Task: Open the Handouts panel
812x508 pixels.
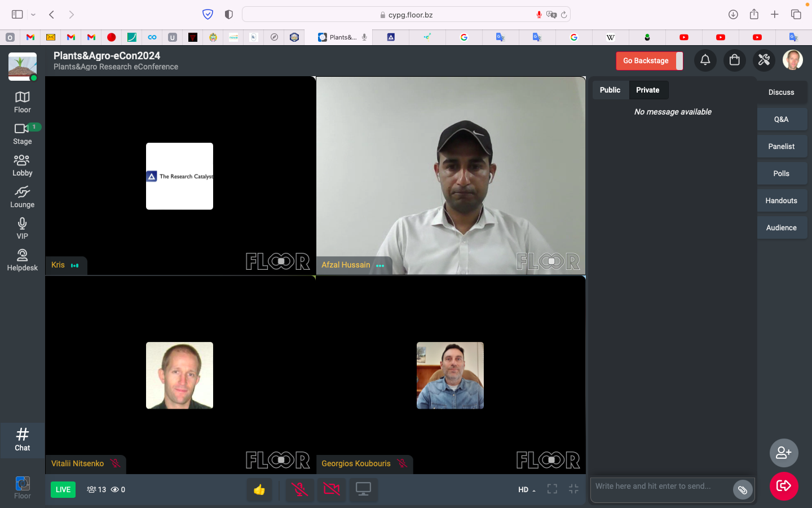Action: click(782, 200)
